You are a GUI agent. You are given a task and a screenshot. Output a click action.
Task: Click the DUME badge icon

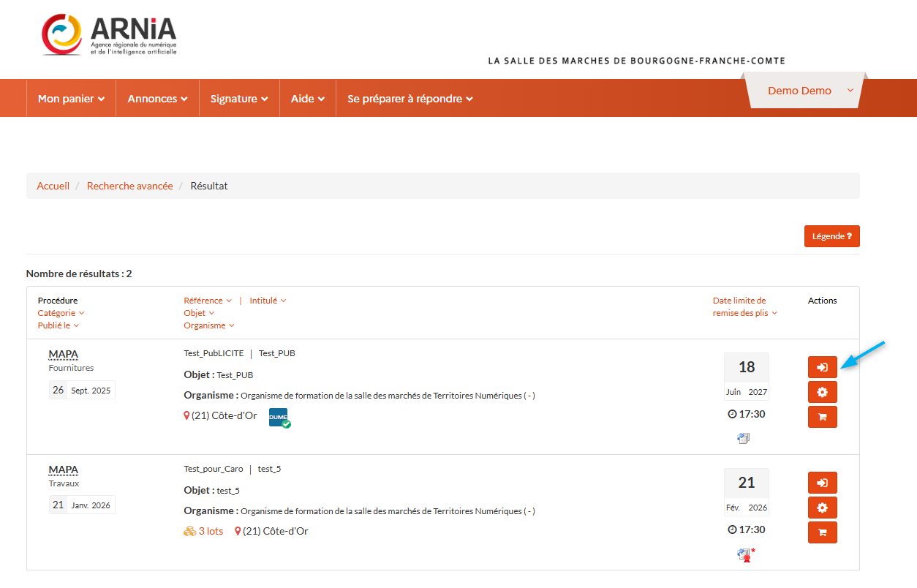pos(279,418)
